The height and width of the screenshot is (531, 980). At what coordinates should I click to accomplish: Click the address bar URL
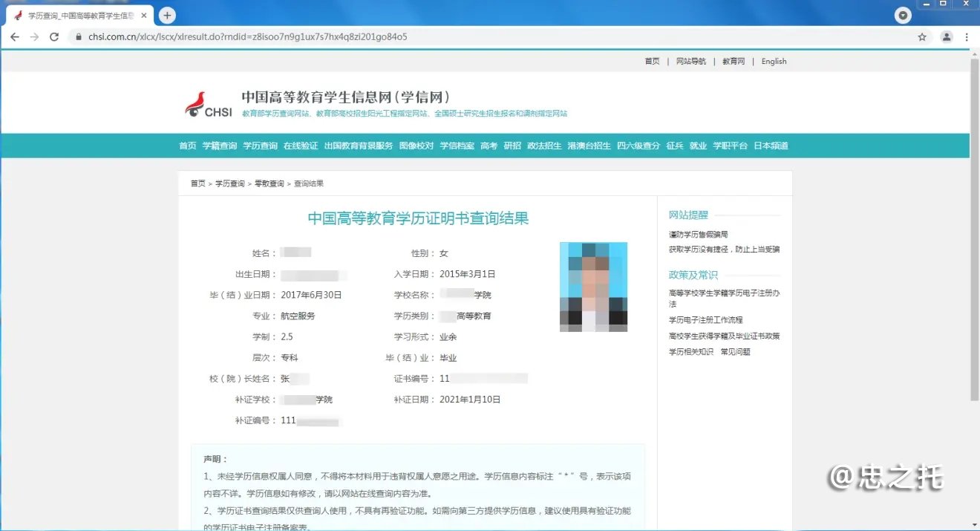[x=248, y=36]
